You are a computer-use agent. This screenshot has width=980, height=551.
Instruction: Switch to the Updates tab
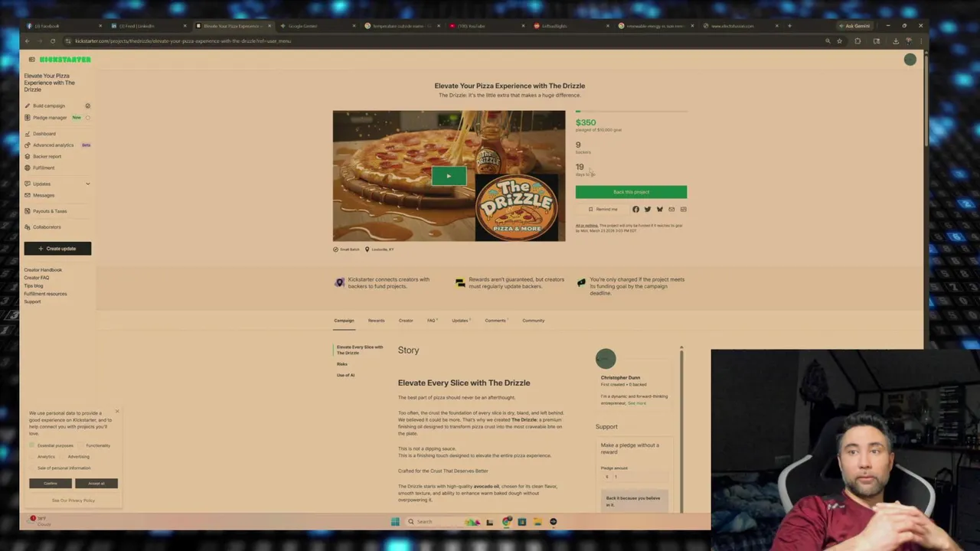(460, 321)
